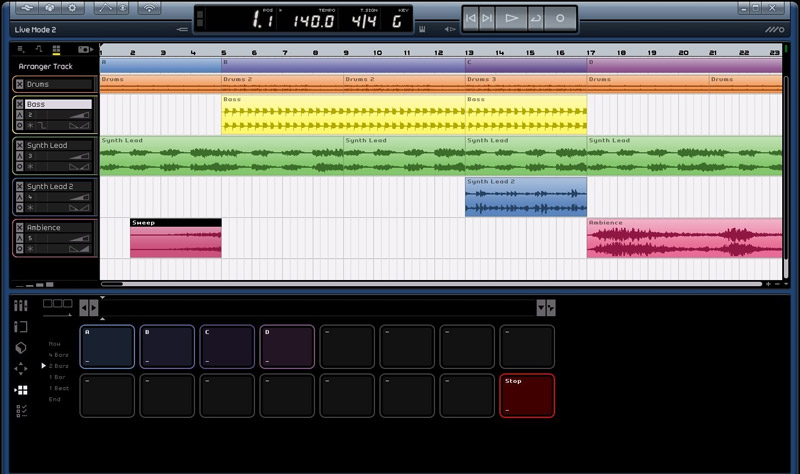Toggle the eye icon beside automation button
The height and width of the screenshot is (474, 800).
click(122, 8)
